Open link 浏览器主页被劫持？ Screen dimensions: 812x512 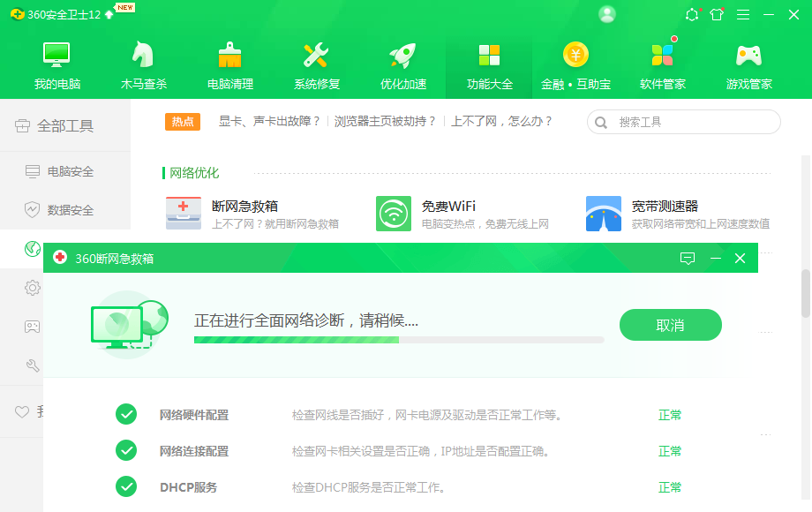(x=386, y=122)
